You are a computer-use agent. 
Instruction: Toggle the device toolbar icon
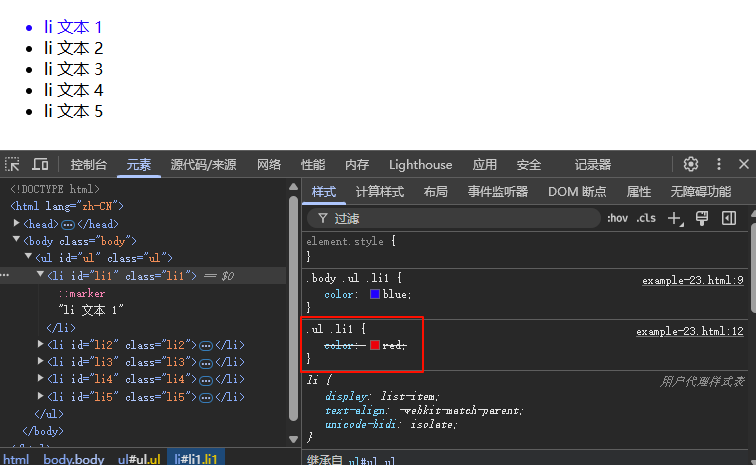pos(40,165)
